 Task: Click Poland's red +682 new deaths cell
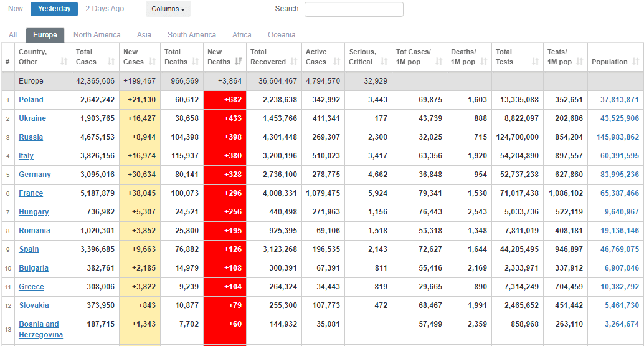point(225,100)
